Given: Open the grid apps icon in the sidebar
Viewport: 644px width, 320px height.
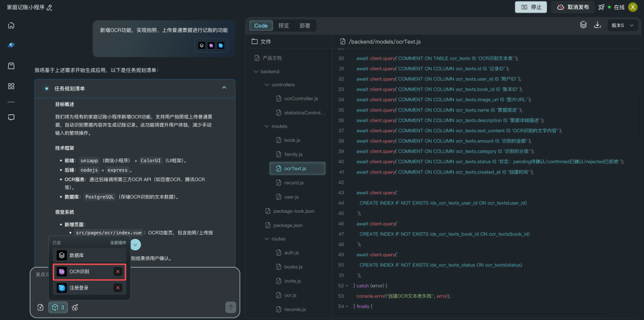Looking at the screenshot, I should tap(11, 86).
